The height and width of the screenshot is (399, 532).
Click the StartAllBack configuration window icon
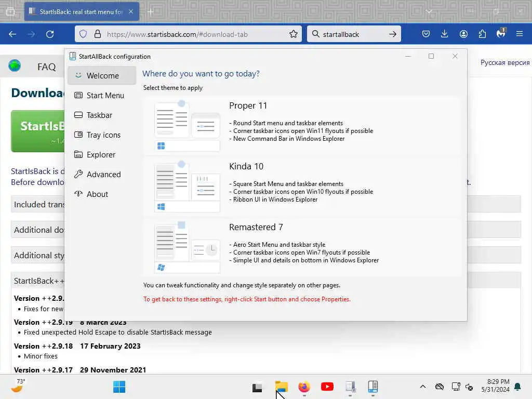(x=73, y=56)
